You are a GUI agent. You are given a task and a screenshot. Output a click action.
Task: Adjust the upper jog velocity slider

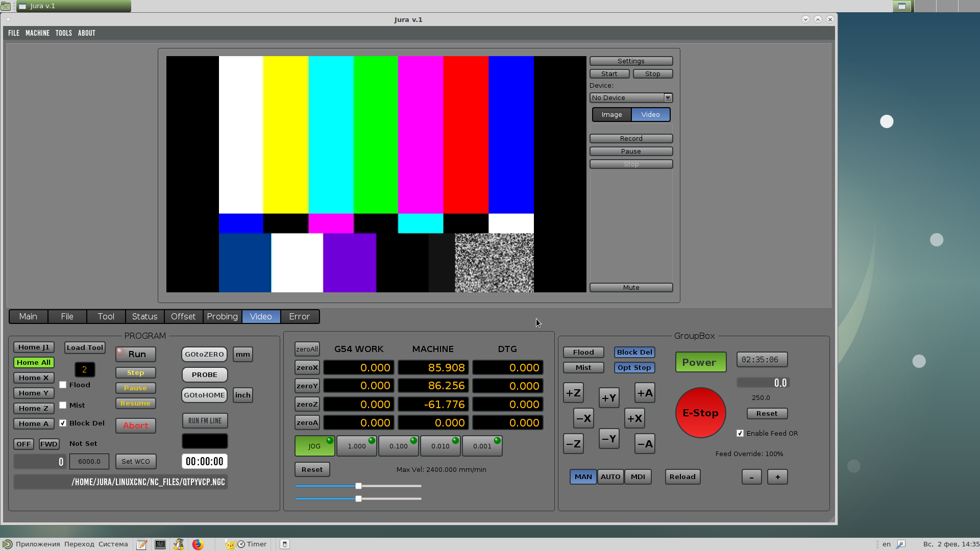[x=358, y=486]
